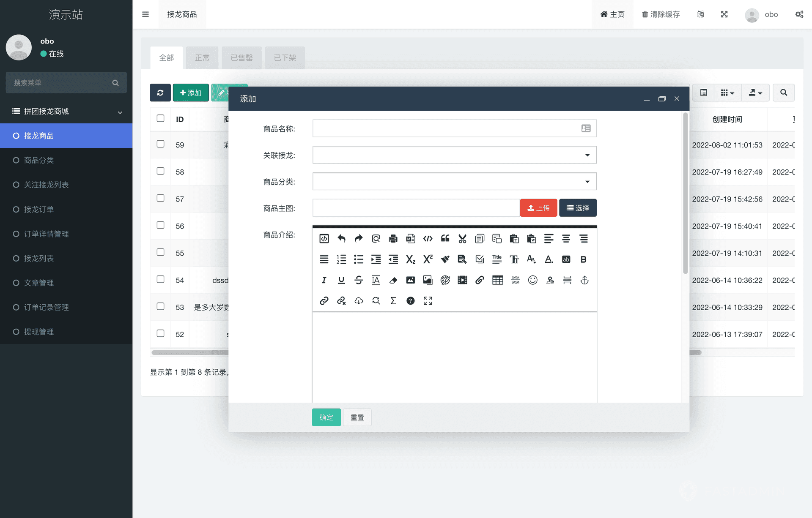The height and width of the screenshot is (518, 812).
Task: Check the checkbox for row ID 56
Action: click(x=160, y=225)
